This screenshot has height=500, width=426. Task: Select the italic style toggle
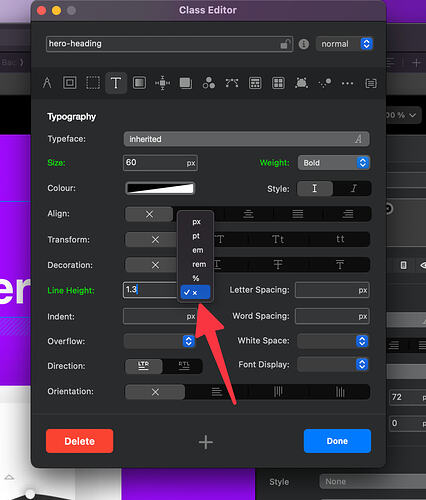tap(353, 188)
